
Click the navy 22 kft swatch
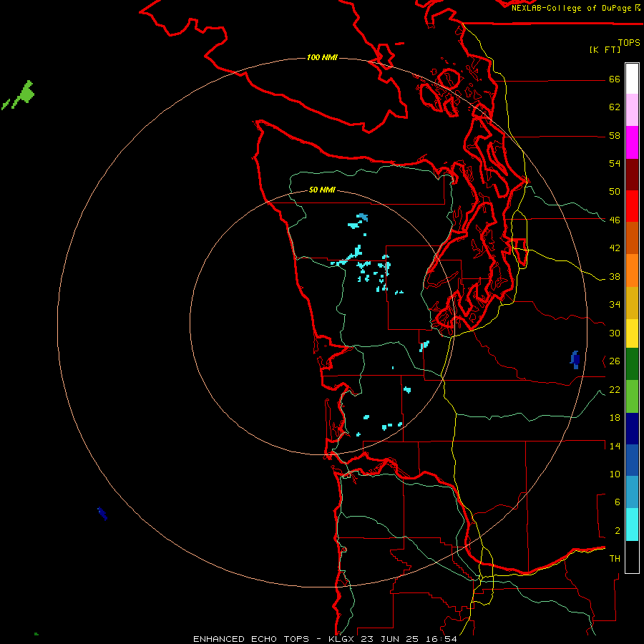click(x=632, y=429)
